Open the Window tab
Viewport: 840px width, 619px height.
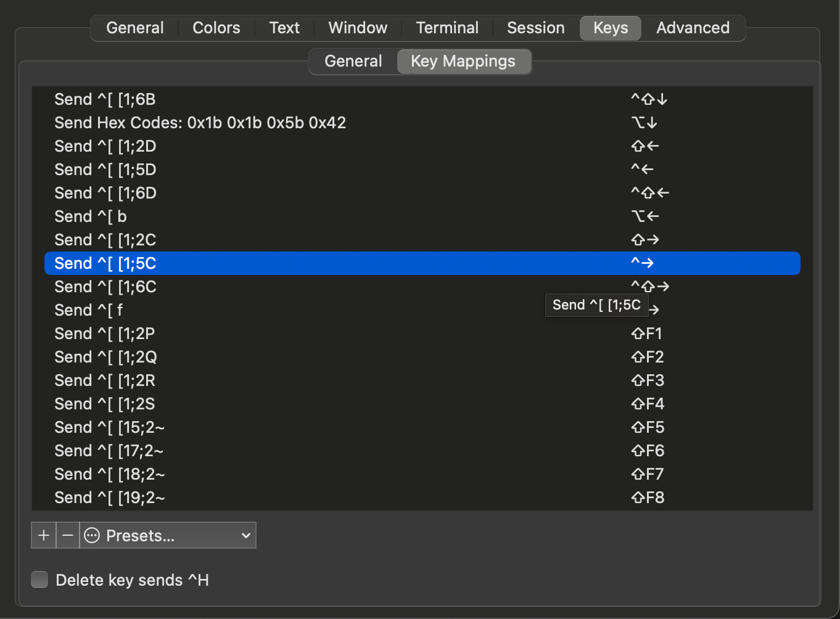(x=358, y=28)
